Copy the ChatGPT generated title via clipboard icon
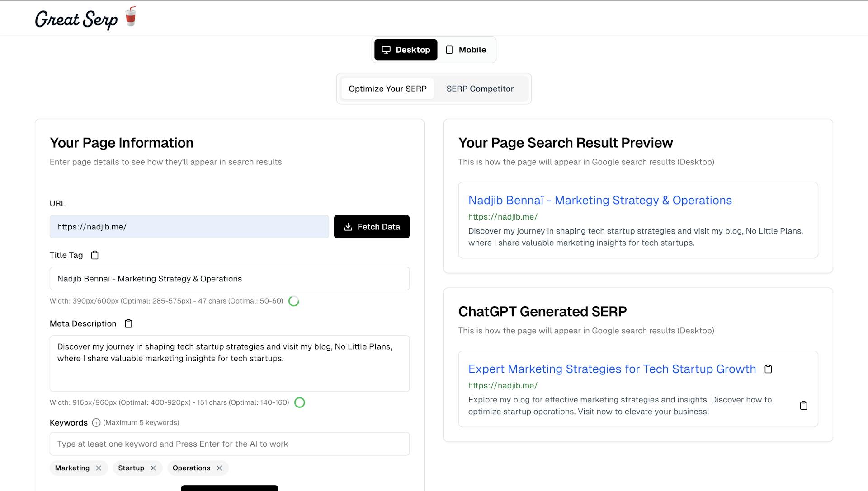868x491 pixels. point(768,369)
